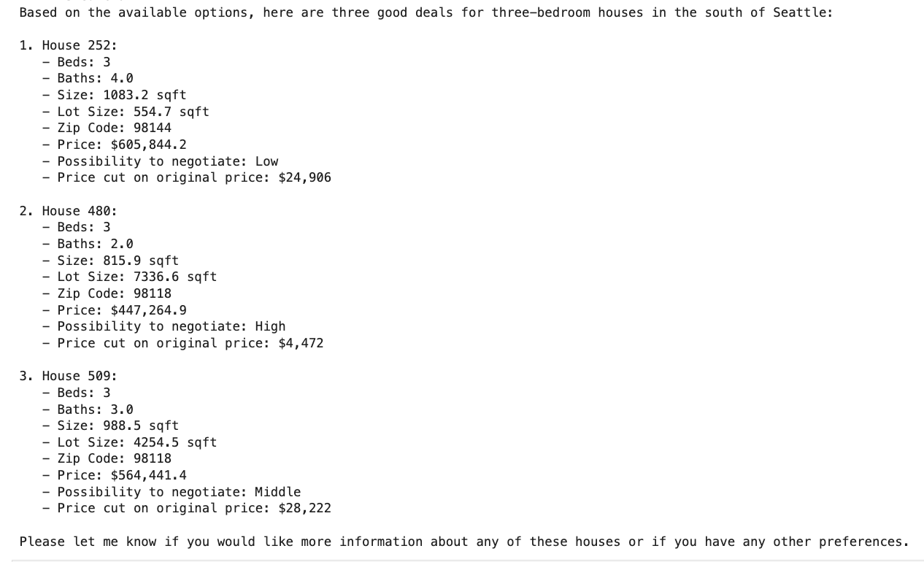Click the price cut $24,906 line
Image resolution: width=924 pixels, height=562 pixels.
tap(193, 177)
